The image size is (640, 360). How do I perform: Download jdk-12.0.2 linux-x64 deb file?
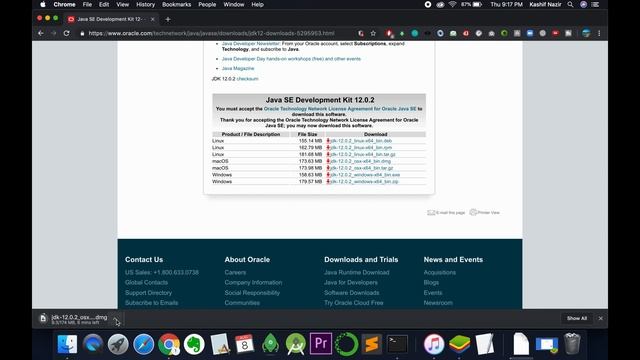361,141
